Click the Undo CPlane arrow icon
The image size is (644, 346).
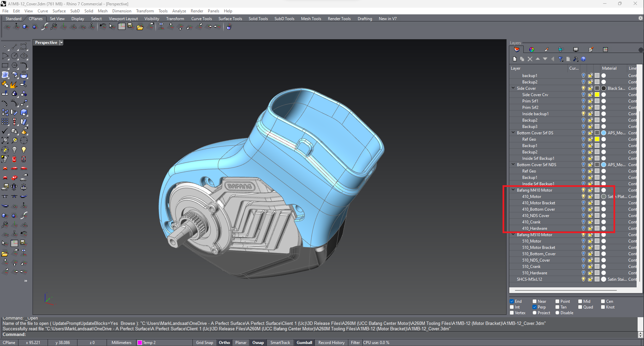pos(103,26)
